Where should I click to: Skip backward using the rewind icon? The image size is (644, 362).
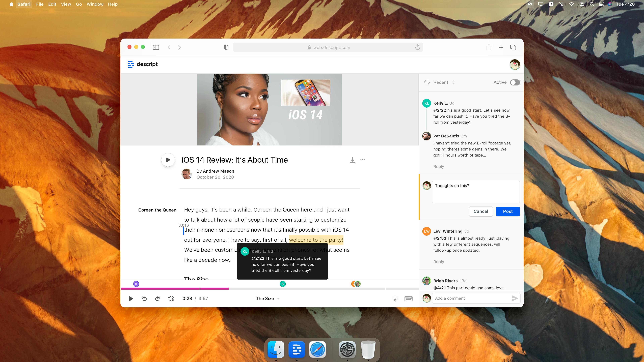[144, 298]
